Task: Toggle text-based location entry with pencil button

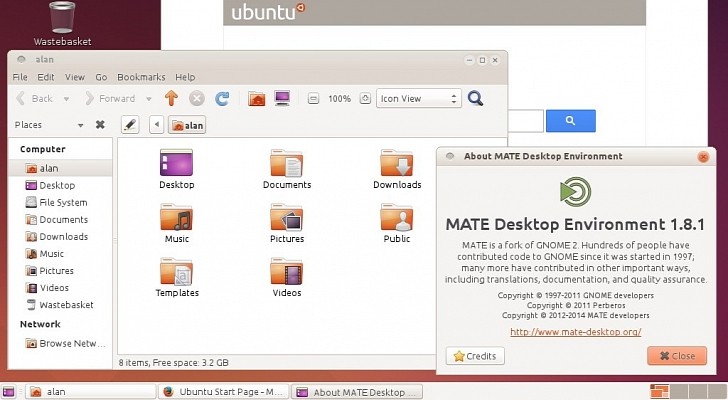Action: (x=129, y=125)
